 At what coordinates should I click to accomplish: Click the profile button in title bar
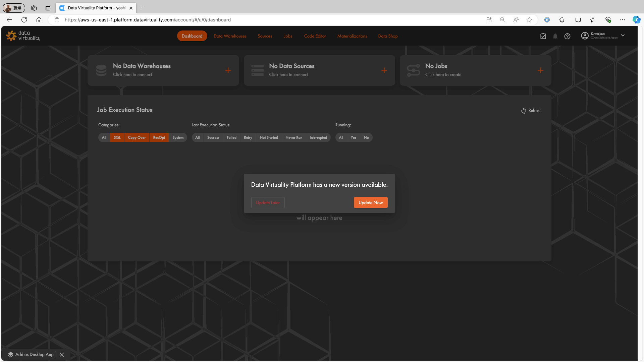(x=14, y=8)
